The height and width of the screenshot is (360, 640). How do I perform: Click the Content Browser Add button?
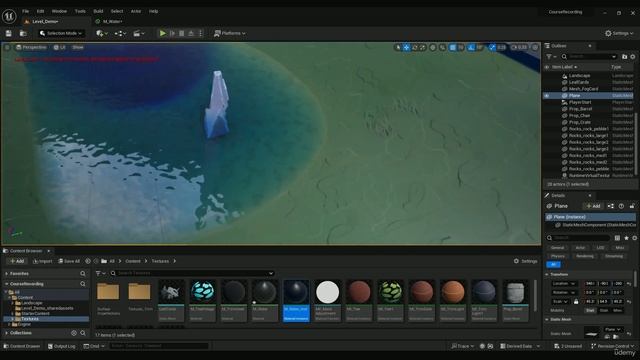tap(17, 261)
